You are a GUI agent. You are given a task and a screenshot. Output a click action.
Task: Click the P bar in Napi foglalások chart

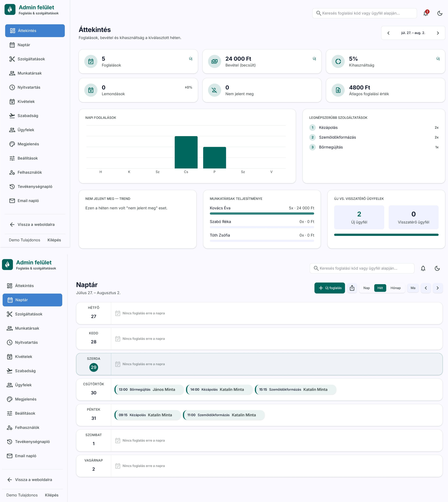(214, 158)
